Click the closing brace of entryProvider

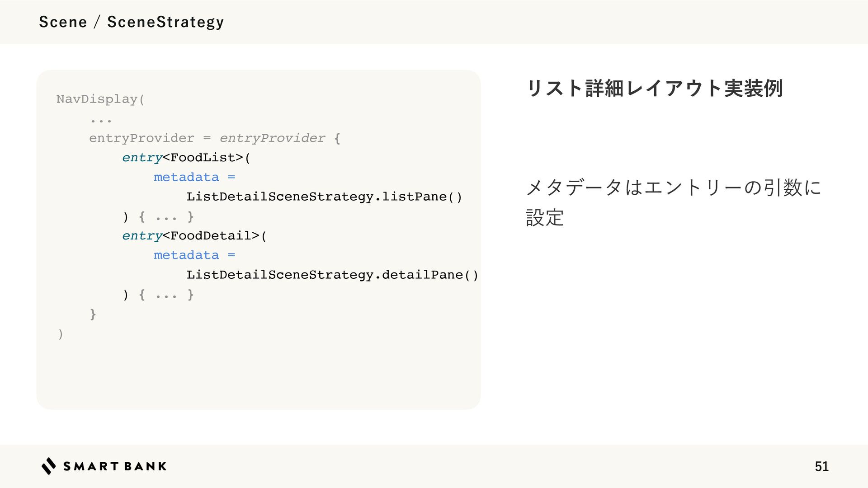pos(93,314)
